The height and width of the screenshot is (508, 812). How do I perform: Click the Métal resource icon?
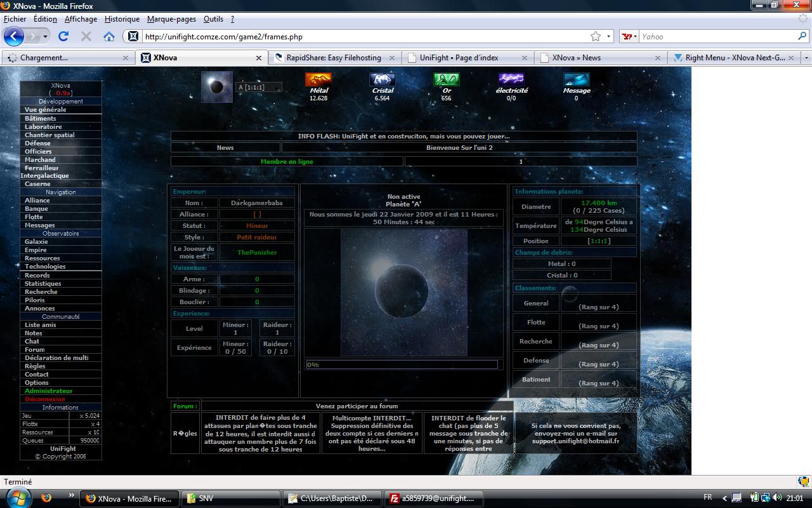[318, 79]
